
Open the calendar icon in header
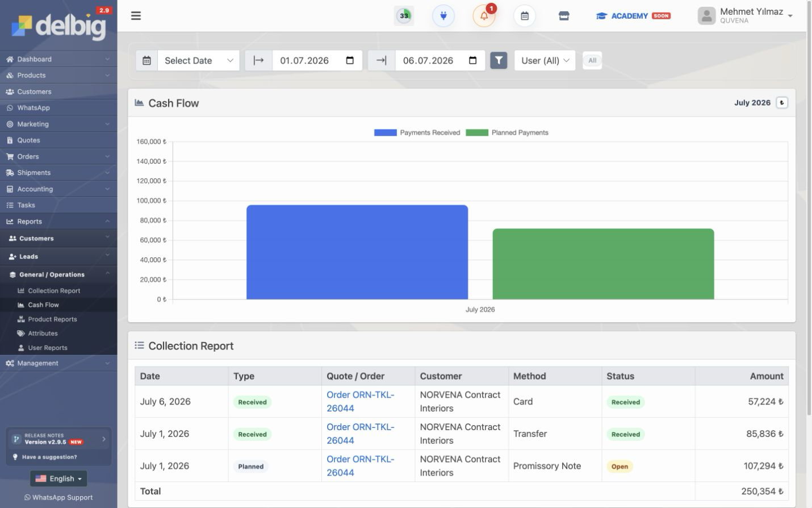pyautogui.click(x=525, y=16)
